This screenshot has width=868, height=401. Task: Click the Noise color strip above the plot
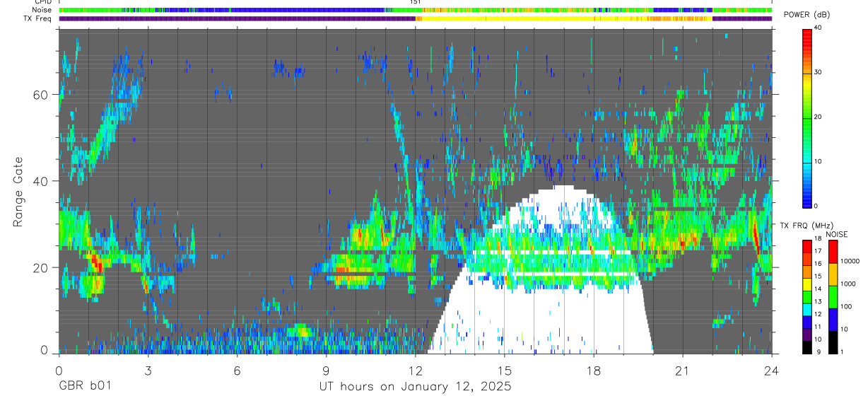pyautogui.click(x=415, y=10)
